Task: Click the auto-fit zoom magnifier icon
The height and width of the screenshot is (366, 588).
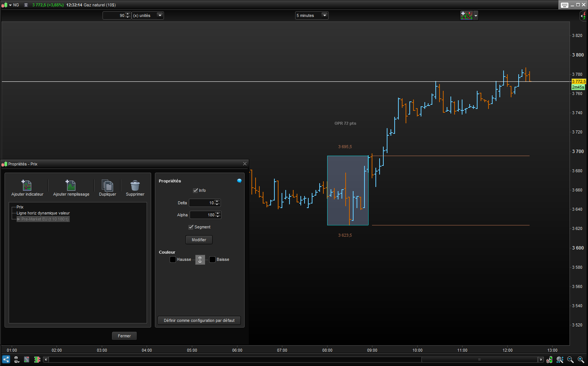Action: 560,360
